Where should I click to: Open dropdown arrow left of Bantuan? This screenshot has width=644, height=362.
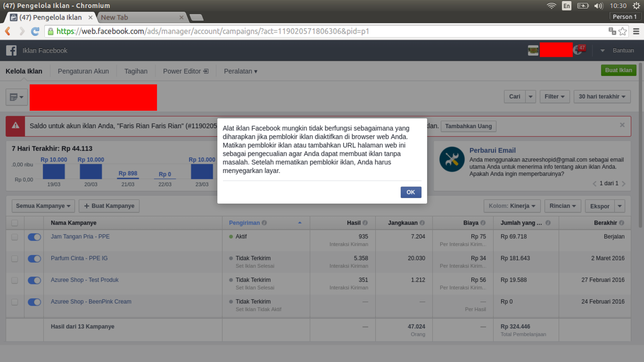pos(602,51)
